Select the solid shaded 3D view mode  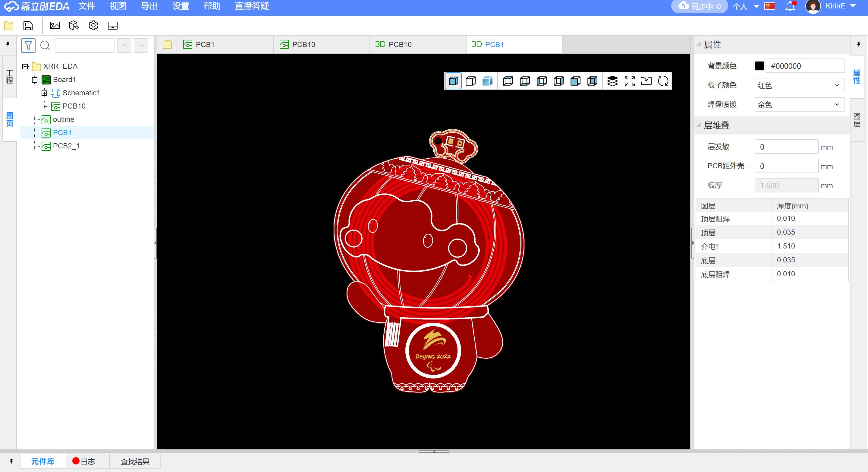pyautogui.click(x=453, y=81)
